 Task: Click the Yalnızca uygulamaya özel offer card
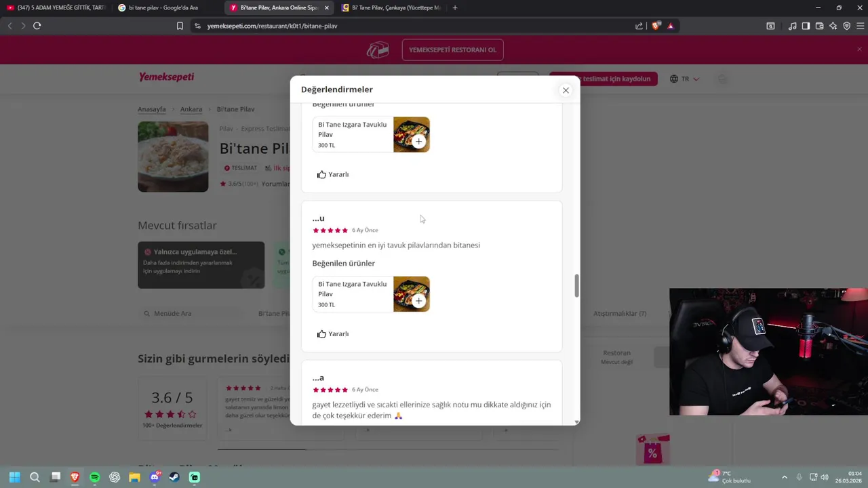click(201, 265)
